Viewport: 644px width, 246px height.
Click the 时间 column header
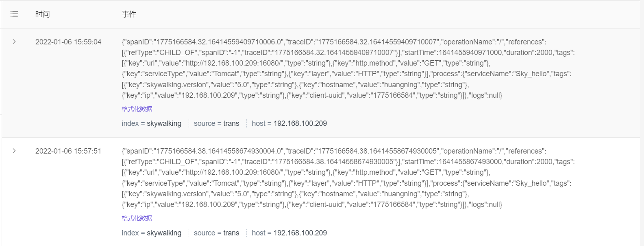(42, 14)
